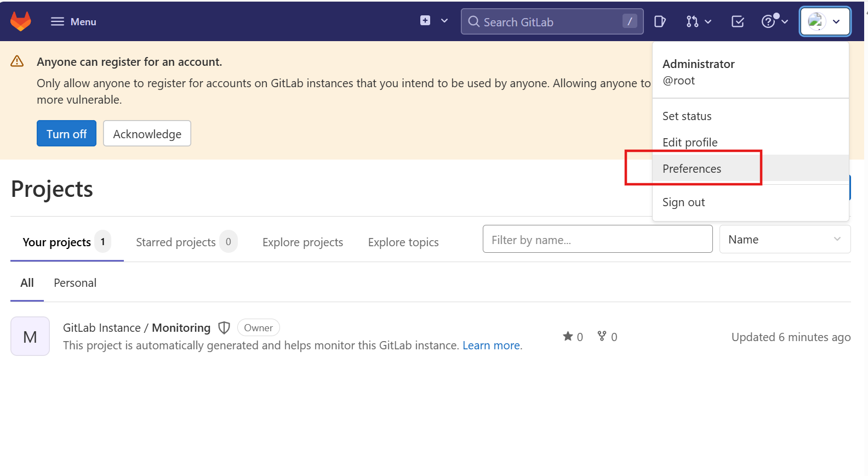Open the To-Do list icon
This screenshot has height=476, width=868.
coord(738,21)
